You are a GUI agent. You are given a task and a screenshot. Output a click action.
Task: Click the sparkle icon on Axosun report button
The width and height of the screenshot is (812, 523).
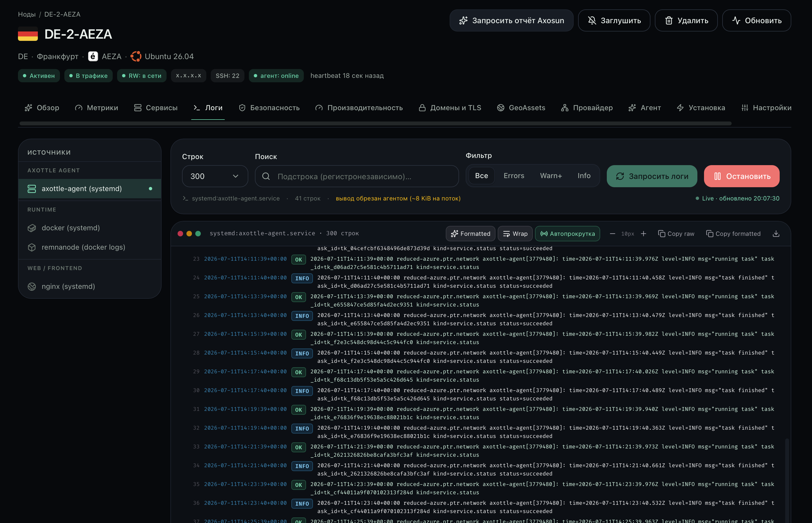(463, 20)
